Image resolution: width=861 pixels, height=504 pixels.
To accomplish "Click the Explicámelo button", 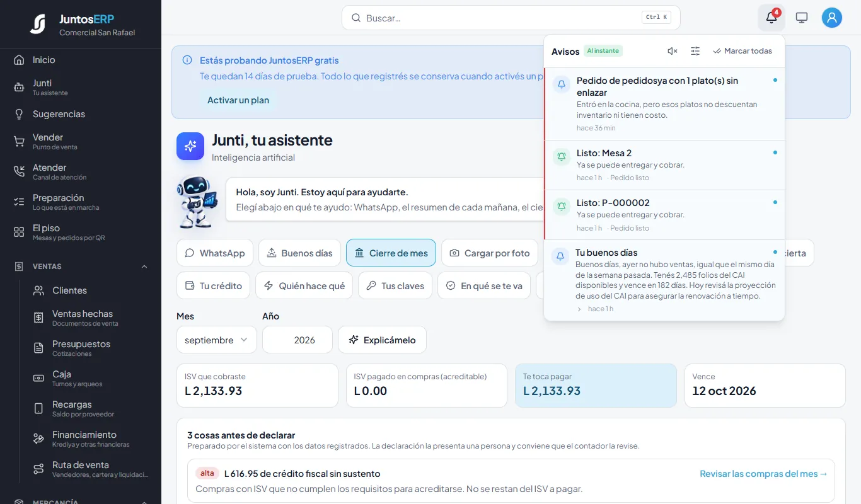I will 382,340.
